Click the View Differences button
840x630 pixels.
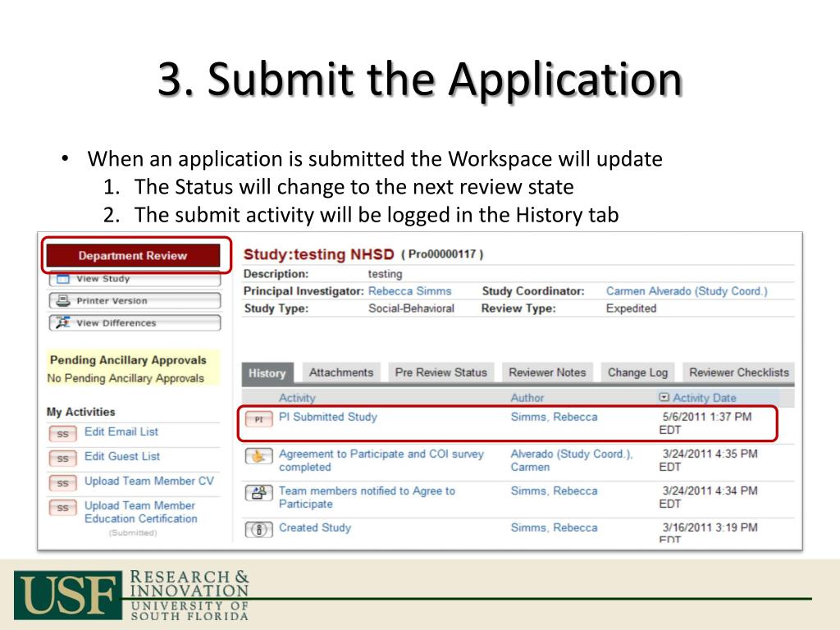pos(134,323)
